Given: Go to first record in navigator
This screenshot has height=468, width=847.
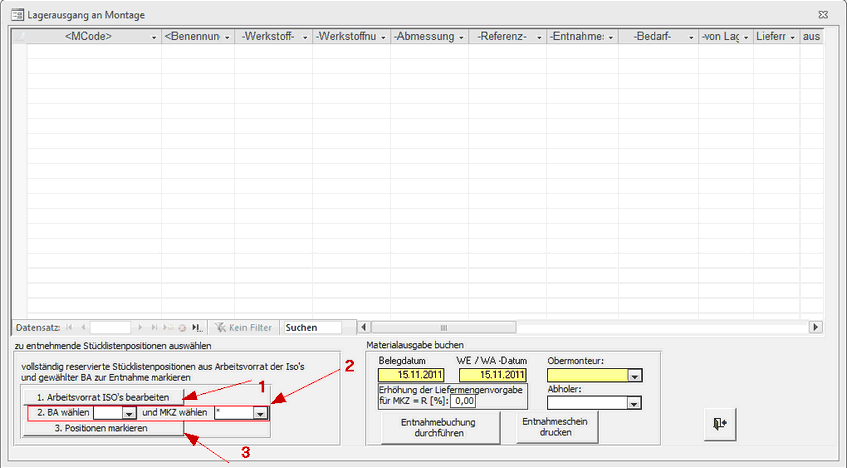Looking at the screenshot, I should [69, 327].
